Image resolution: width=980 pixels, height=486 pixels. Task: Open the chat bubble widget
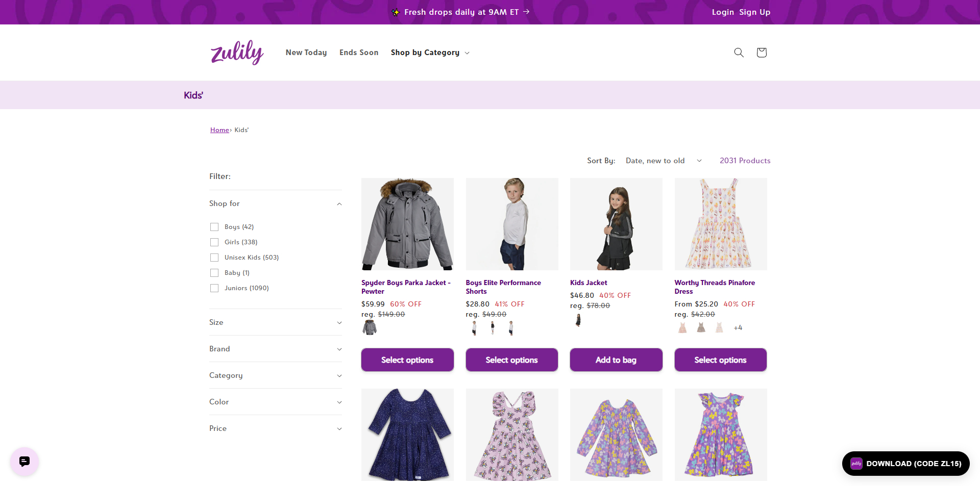pos(24,462)
